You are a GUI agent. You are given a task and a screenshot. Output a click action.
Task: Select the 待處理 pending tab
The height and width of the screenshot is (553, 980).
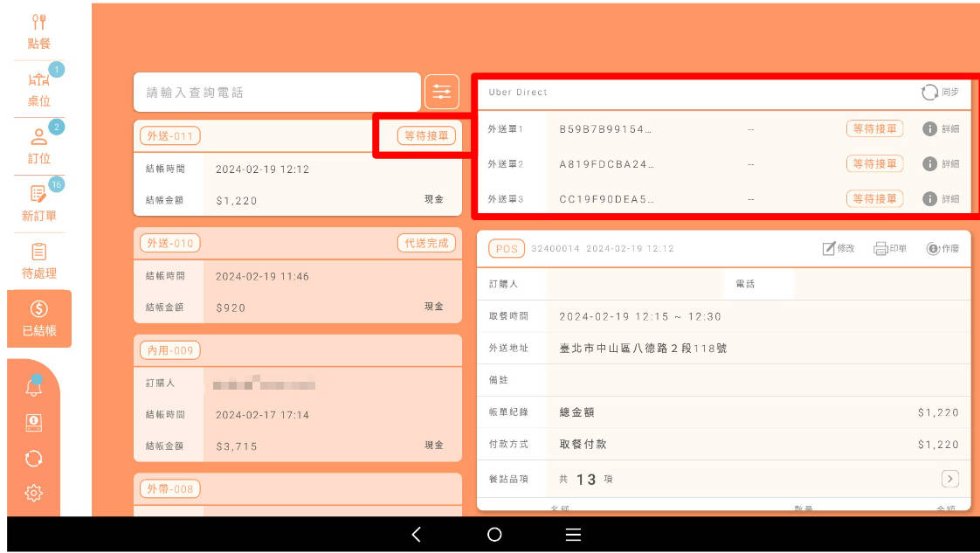point(38,261)
